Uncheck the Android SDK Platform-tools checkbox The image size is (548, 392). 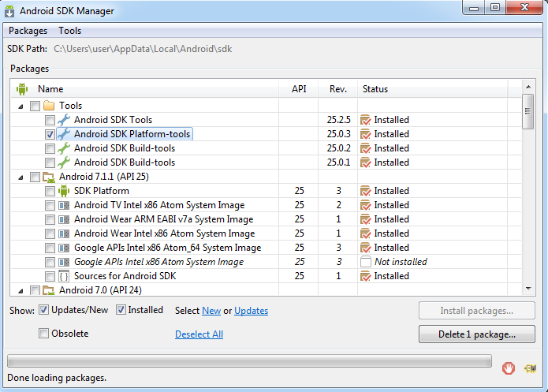pyautogui.click(x=50, y=134)
